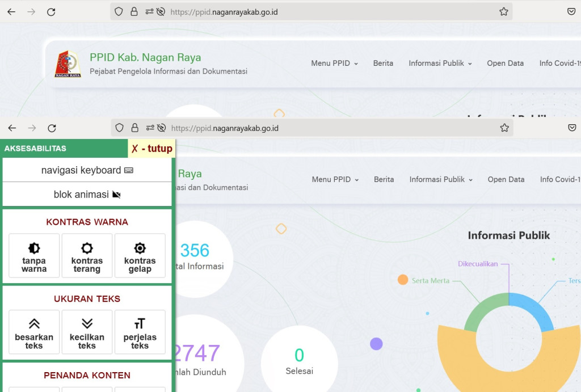Go back using the upper toolbar's back arrow
This screenshot has width=581, height=392.
(11, 12)
